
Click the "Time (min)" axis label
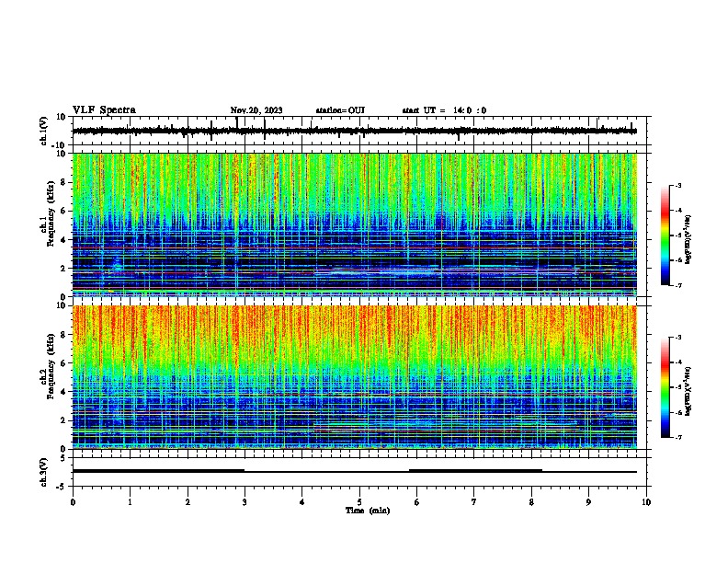click(368, 511)
